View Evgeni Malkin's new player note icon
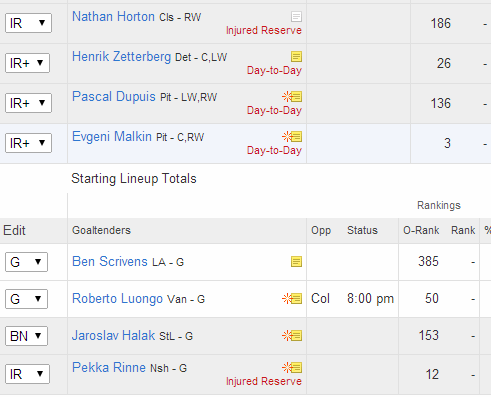The width and height of the screenshot is (491, 397). point(292,137)
